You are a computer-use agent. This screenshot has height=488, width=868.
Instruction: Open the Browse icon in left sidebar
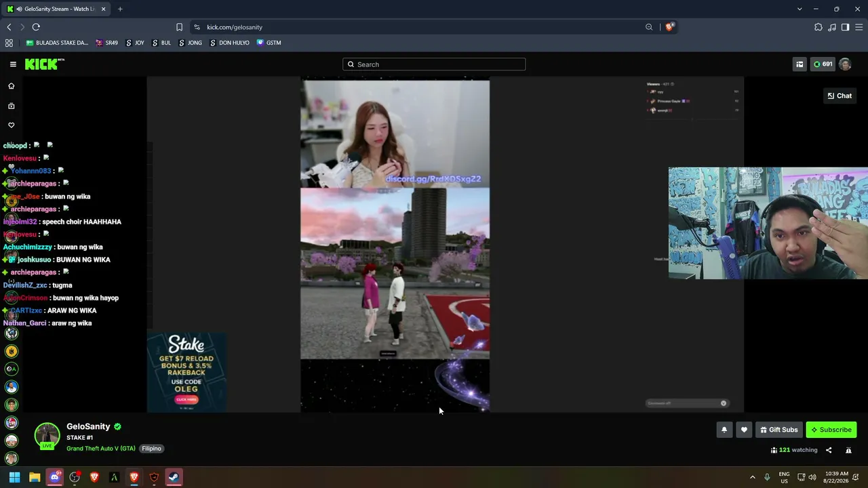click(11, 106)
